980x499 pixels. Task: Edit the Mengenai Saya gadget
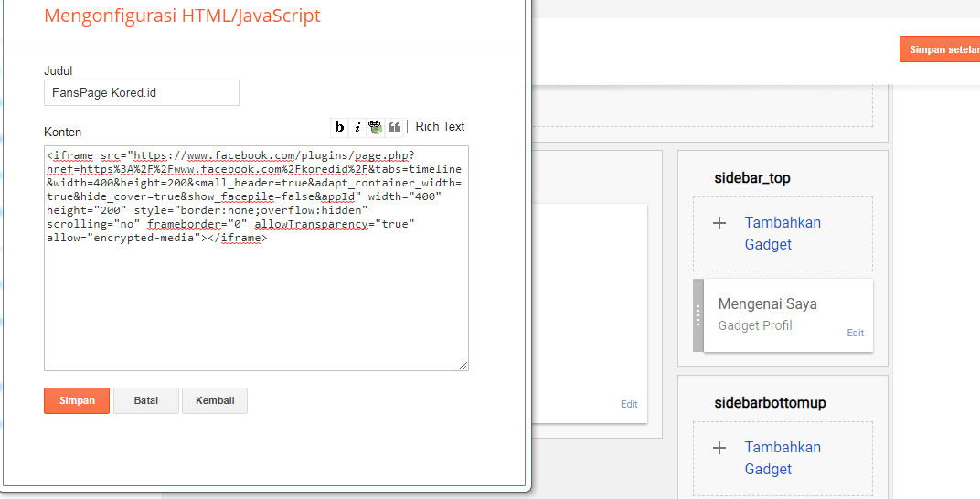tap(855, 333)
